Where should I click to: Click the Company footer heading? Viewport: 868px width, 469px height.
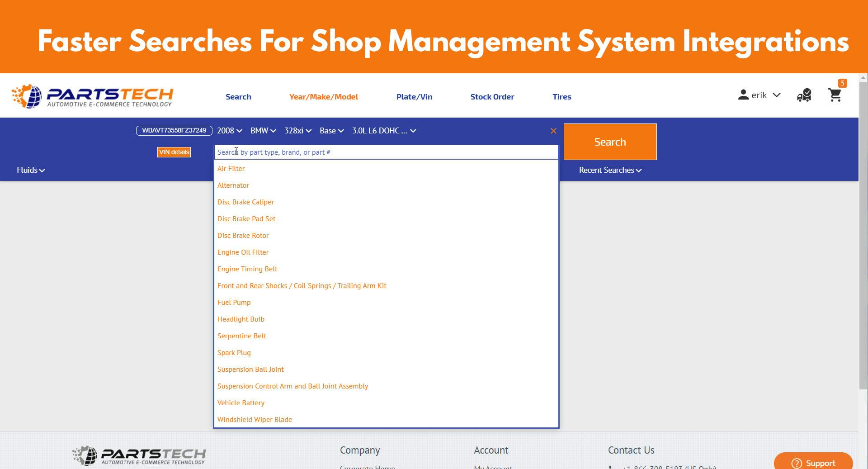(x=360, y=450)
